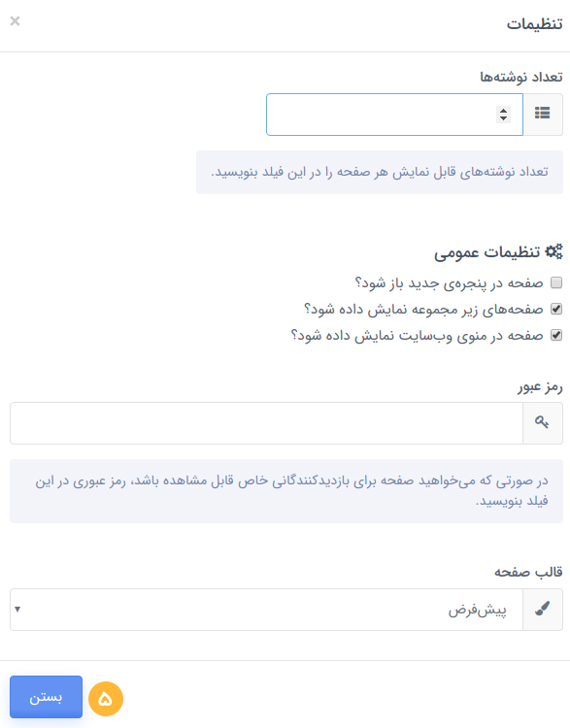Click the قالب صفحه label text
Viewport: 570px width, 728px height.
pyautogui.click(x=528, y=572)
